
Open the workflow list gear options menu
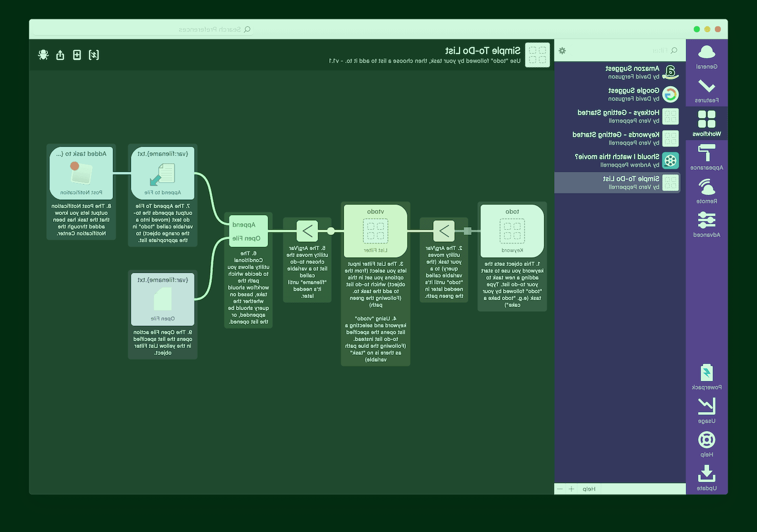[x=562, y=50]
